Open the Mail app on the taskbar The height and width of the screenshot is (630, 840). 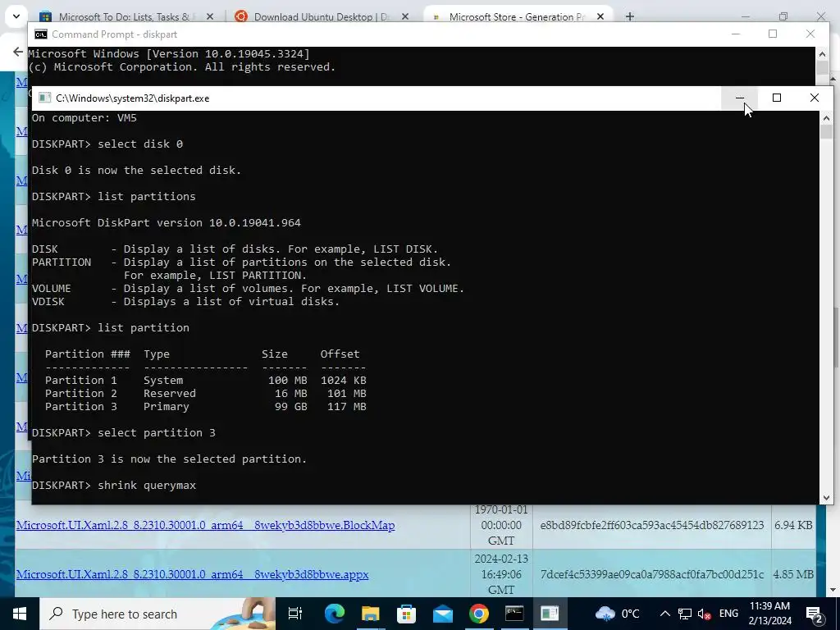pyautogui.click(x=442, y=614)
